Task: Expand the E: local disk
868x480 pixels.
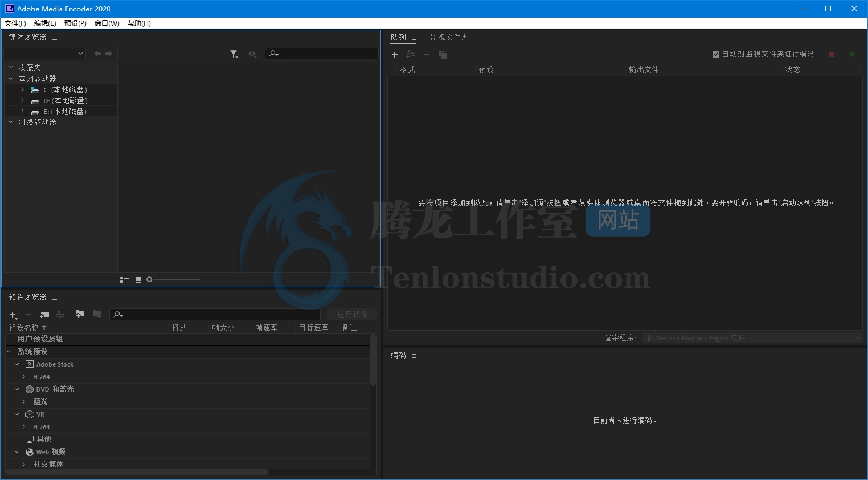Action: coord(22,111)
